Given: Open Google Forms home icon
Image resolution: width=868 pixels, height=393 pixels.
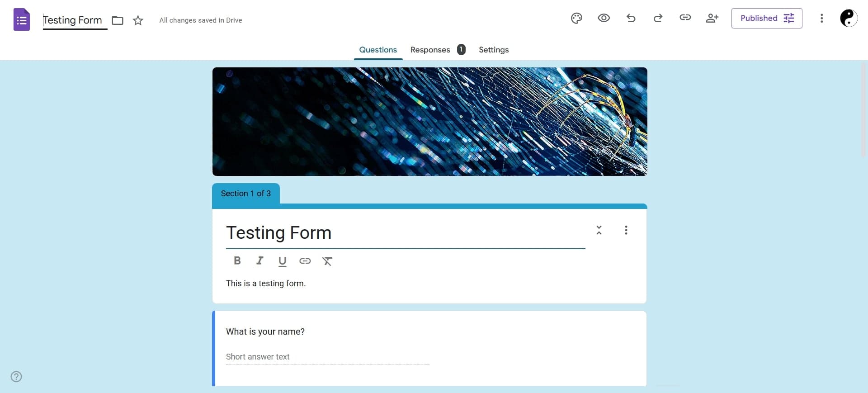Looking at the screenshot, I should click(22, 20).
